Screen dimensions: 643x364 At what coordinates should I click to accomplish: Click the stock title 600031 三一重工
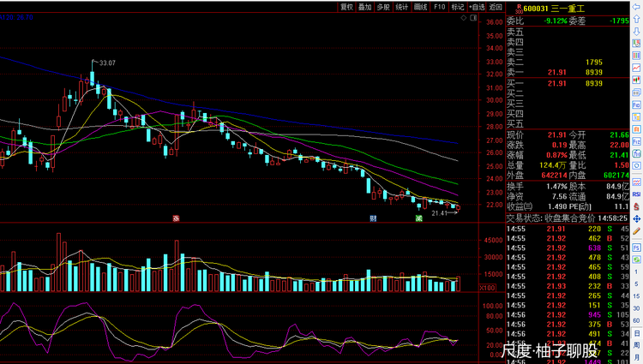coord(553,9)
